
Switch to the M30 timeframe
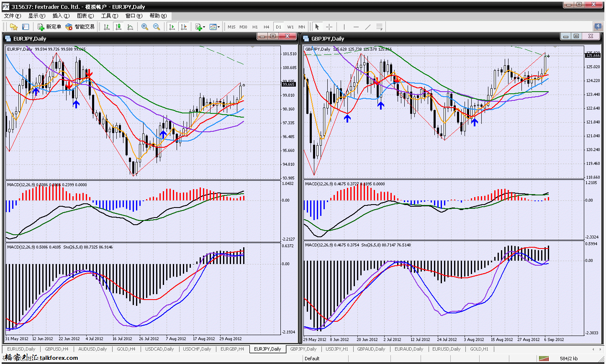point(243,27)
